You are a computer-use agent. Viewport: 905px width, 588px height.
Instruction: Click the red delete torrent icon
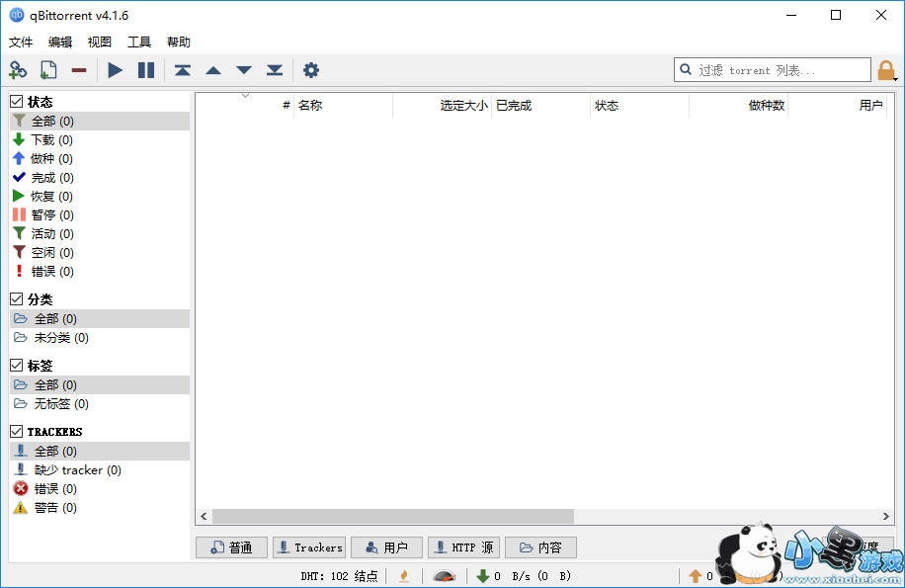(x=79, y=70)
